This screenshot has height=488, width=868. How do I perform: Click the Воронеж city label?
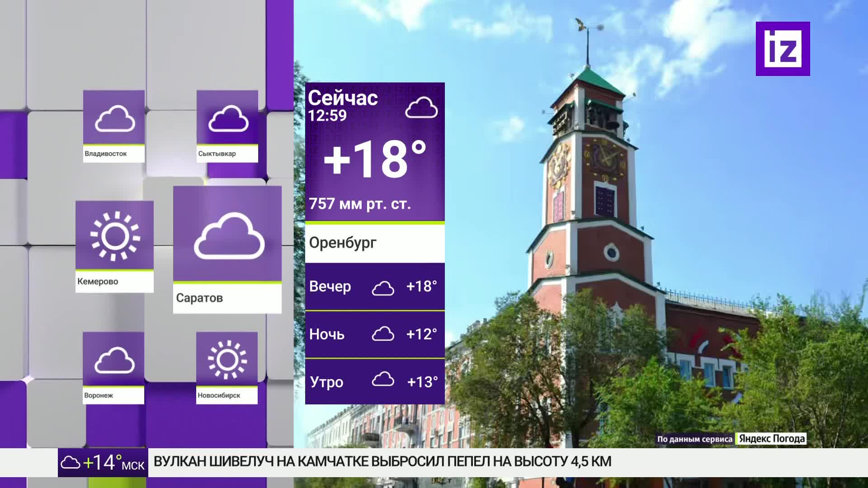[x=99, y=395]
